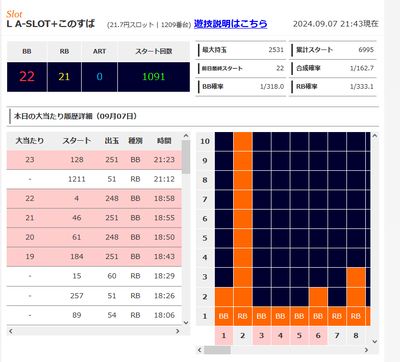400x362 pixels.
Task: Click the BB column header
Action: tap(27, 51)
